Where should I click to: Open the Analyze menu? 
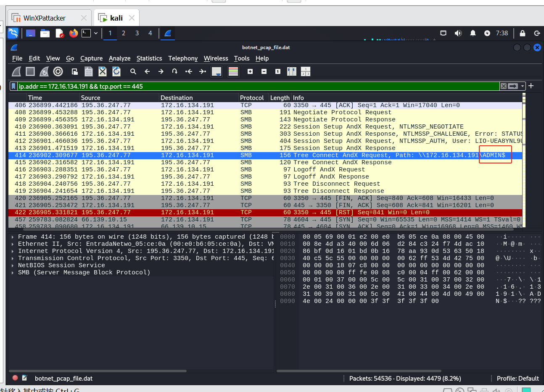[x=119, y=58]
